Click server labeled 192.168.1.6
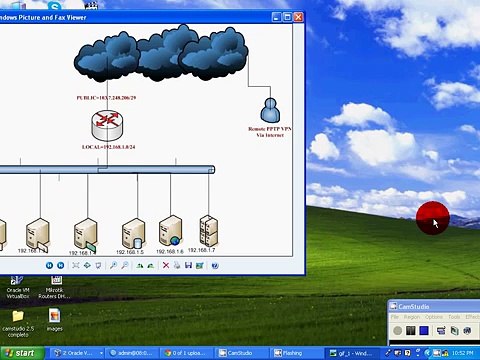480x360 pixels. click(x=170, y=231)
